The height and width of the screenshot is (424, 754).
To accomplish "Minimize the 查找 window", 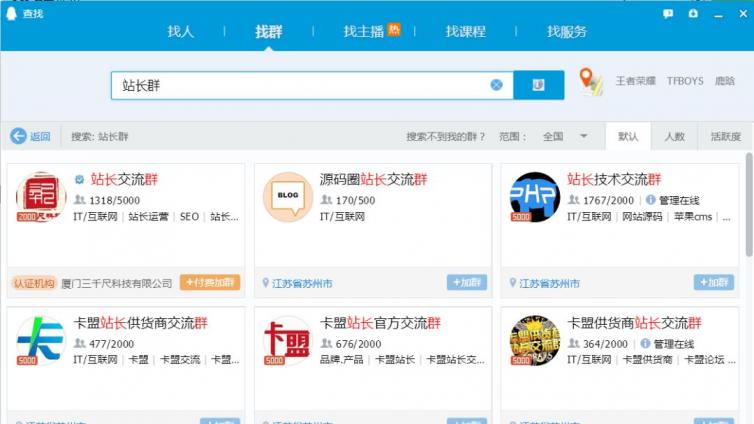I will pos(718,14).
